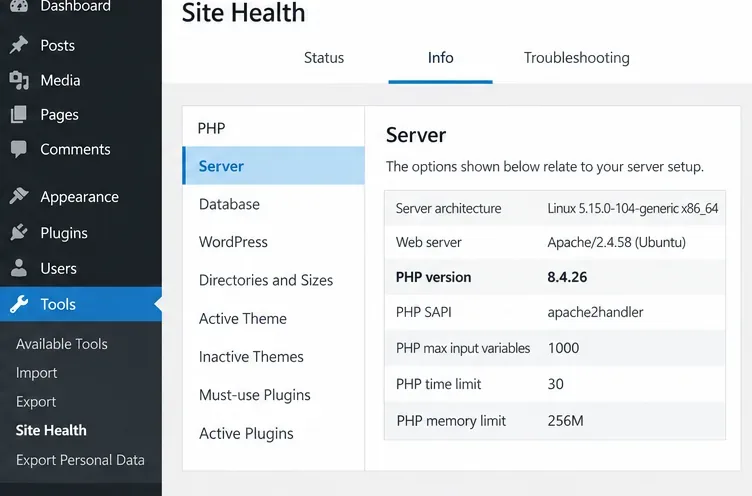The image size is (752, 496).
Task: Click the 8.4.26 version value
Action: pyautogui.click(x=567, y=277)
